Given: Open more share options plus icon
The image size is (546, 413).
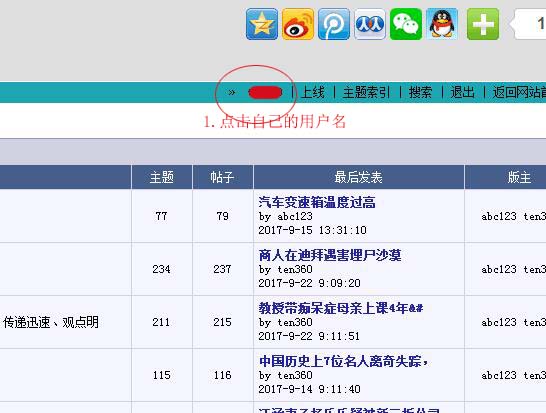Looking at the screenshot, I should click(483, 24).
